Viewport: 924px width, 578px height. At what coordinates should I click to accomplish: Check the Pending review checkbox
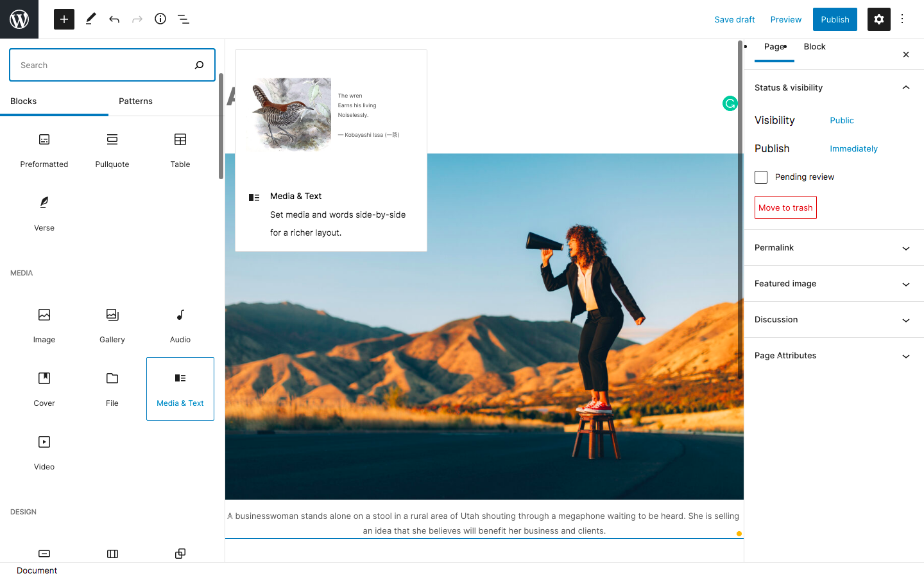[x=761, y=177]
